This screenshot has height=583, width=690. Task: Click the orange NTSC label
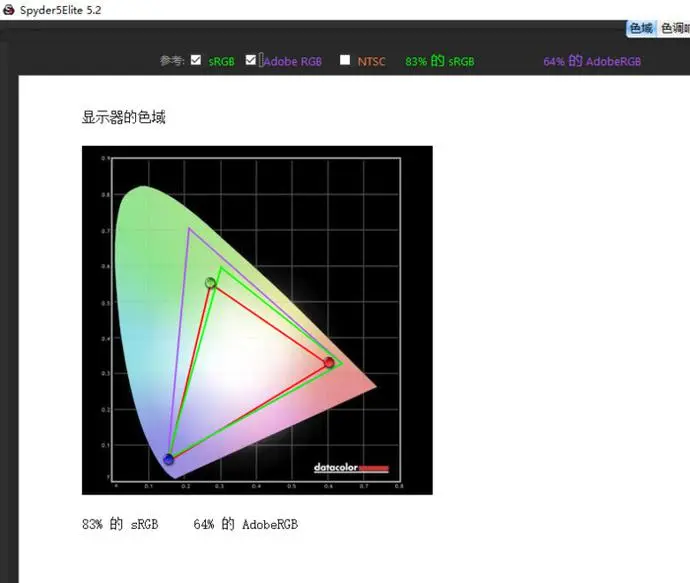[371, 61]
